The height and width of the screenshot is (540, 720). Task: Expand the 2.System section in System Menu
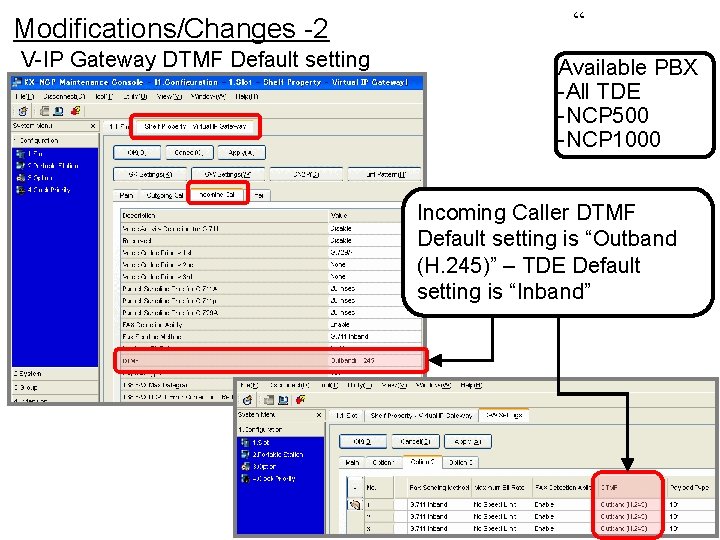55,374
